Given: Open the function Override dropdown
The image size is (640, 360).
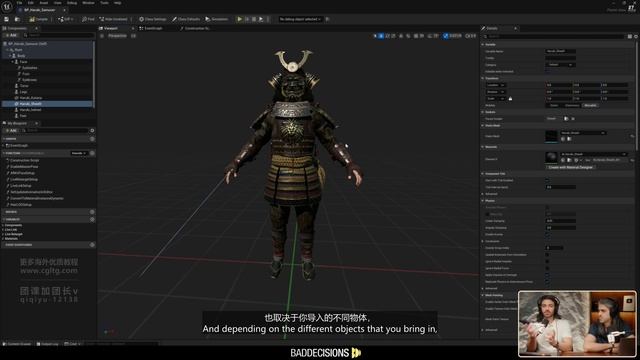Looking at the screenshot, I should [78, 153].
